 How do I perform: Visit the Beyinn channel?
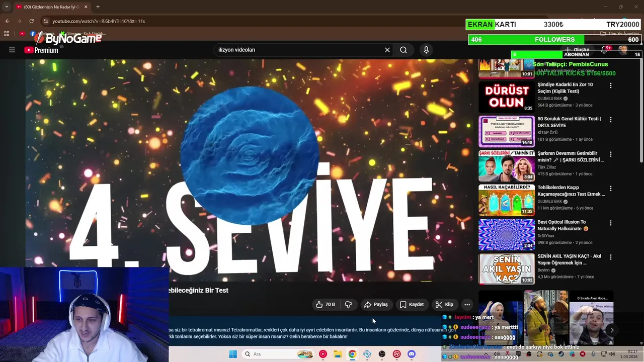(544, 270)
